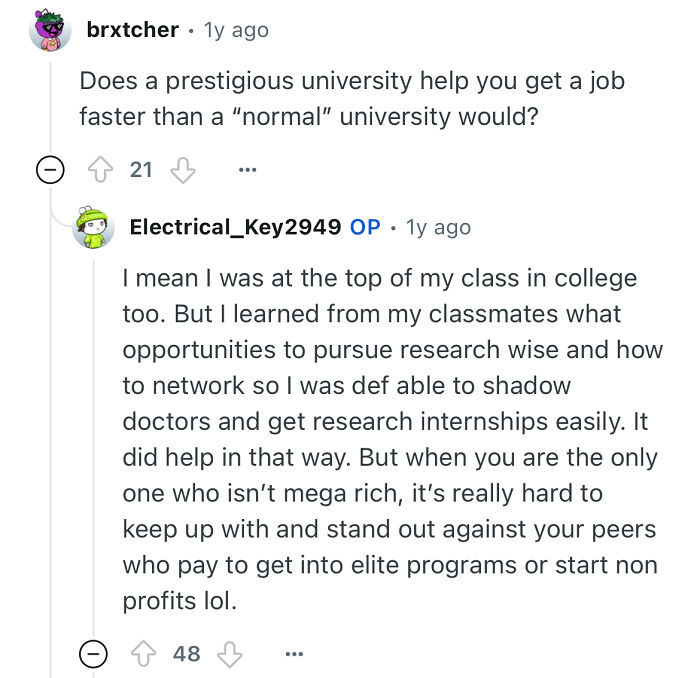Viewport: 700px width, 678px height.
Task: Click Electrical_Key2949's snoo avatar
Action: [x=93, y=228]
